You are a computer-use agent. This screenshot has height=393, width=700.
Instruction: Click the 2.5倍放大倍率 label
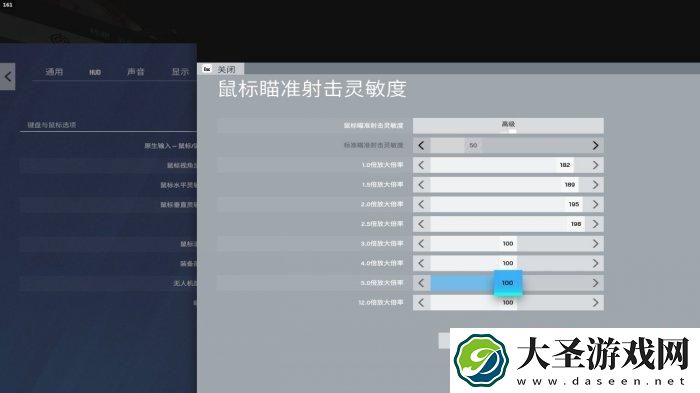[382, 224]
